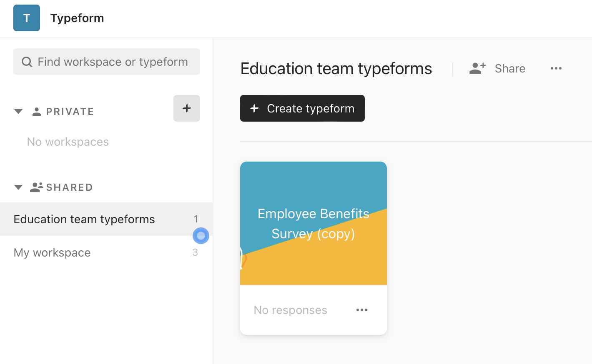The image size is (592, 364).
Task: Click the magnifier search icon
Action: coord(27,62)
